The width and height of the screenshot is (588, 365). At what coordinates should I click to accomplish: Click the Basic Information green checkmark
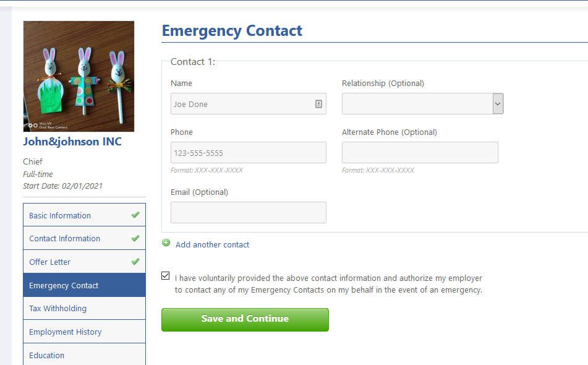[135, 215]
